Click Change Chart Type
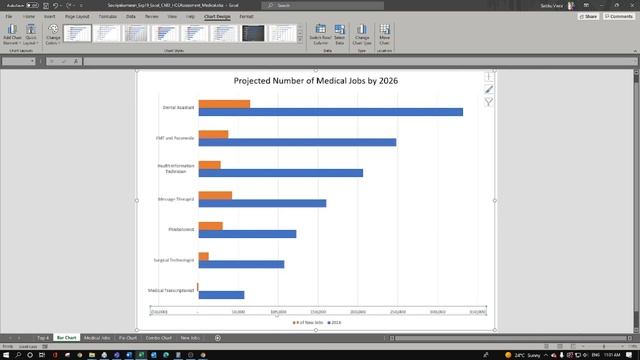The height and width of the screenshot is (360, 640). (362, 35)
